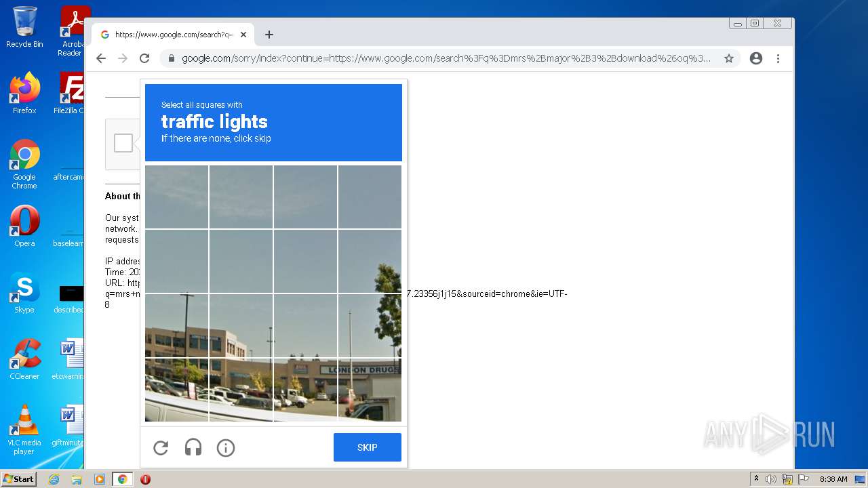Open the VLC media player shortcut
This screenshot has height=488, width=868.
pos(24,430)
